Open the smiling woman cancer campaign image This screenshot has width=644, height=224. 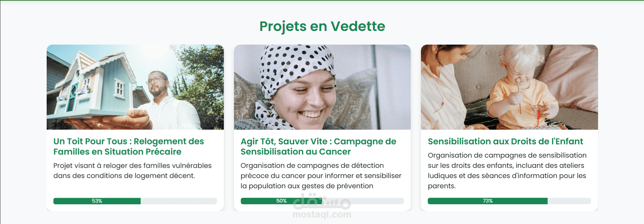[x=322, y=87]
